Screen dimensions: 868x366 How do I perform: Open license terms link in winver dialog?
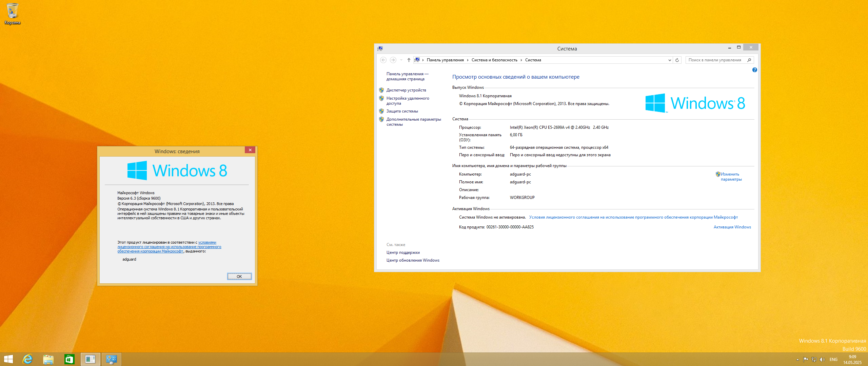point(169,247)
